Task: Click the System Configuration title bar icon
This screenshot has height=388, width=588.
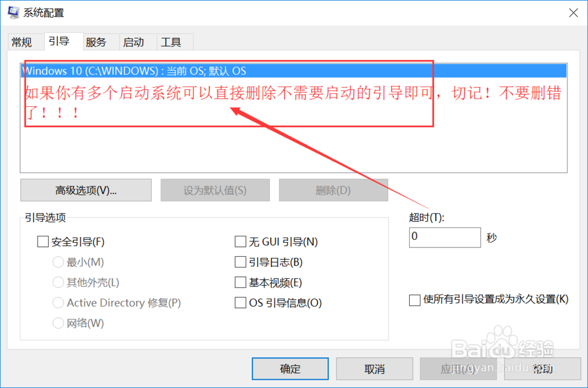Action: pos(14,12)
